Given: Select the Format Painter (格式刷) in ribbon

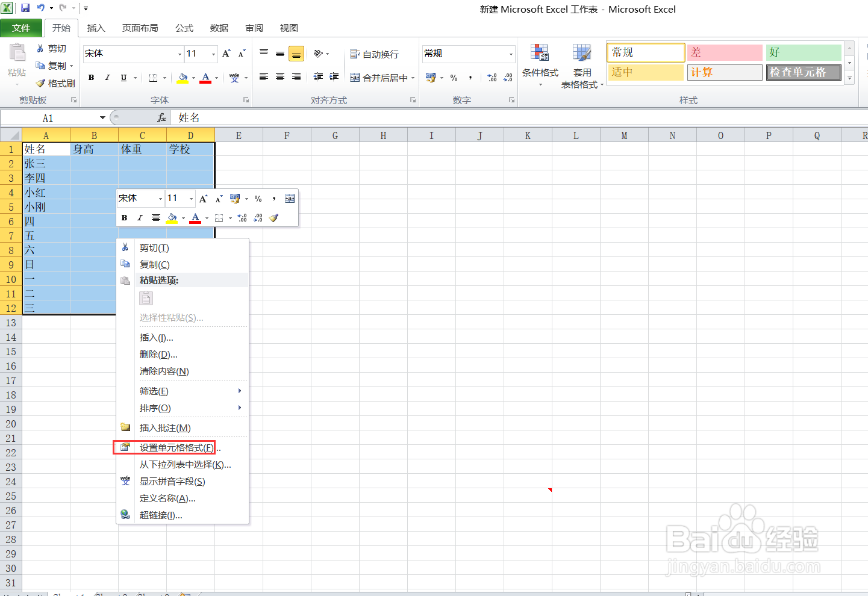Looking at the screenshot, I should pos(55,83).
